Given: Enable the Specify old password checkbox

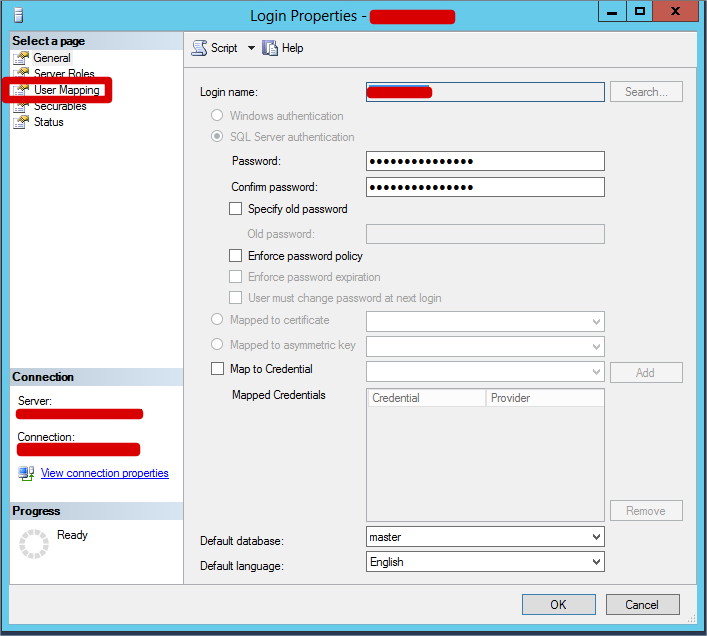Looking at the screenshot, I should click(x=236, y=209).
